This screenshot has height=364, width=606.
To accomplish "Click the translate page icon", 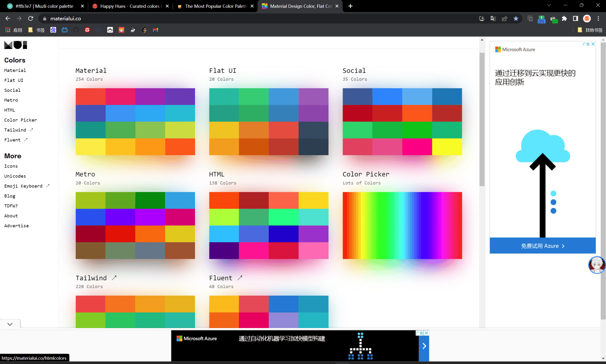I will tap(493, 18).
